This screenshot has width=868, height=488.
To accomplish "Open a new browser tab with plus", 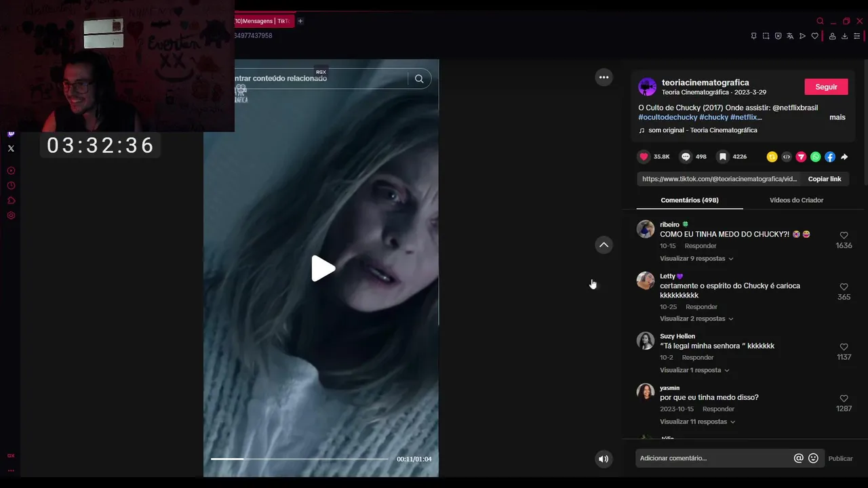I will (x=300, y=21).
